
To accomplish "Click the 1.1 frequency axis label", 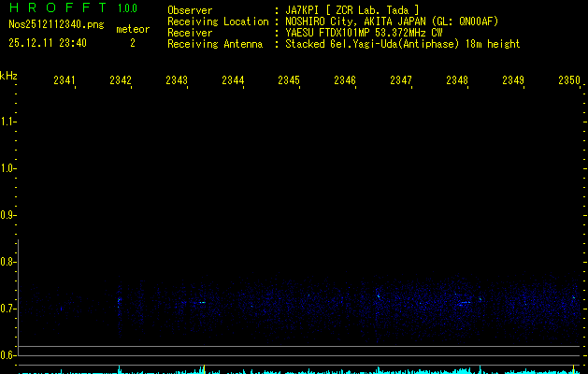I will (8, 122).
